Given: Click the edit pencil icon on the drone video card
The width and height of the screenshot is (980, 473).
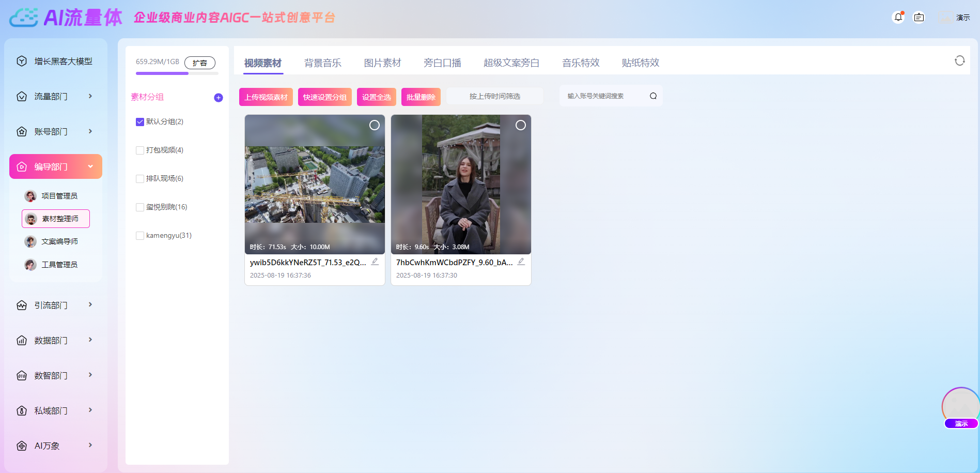Looking at the screenshot, I should (x=375, y=262).
